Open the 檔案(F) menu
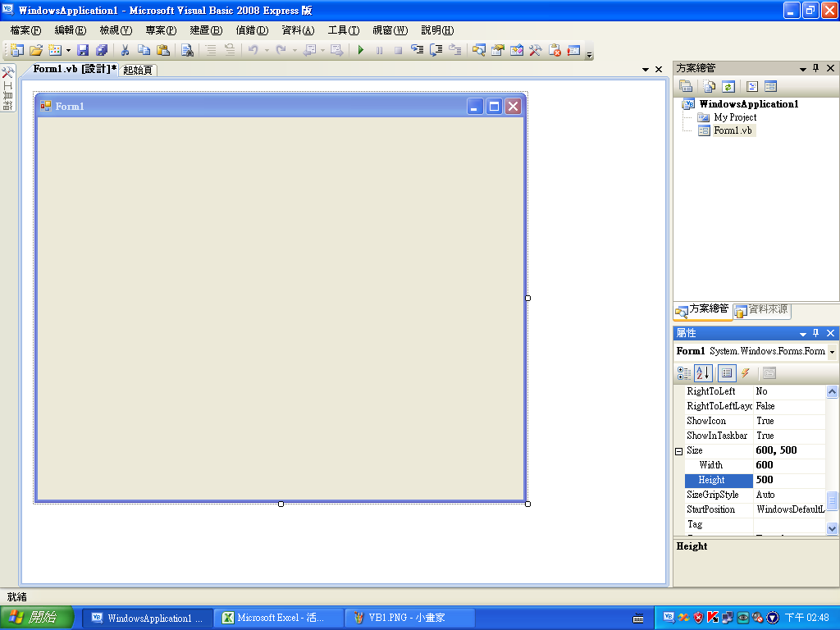Screen dimensions: 840x630 tap(25, 30)
